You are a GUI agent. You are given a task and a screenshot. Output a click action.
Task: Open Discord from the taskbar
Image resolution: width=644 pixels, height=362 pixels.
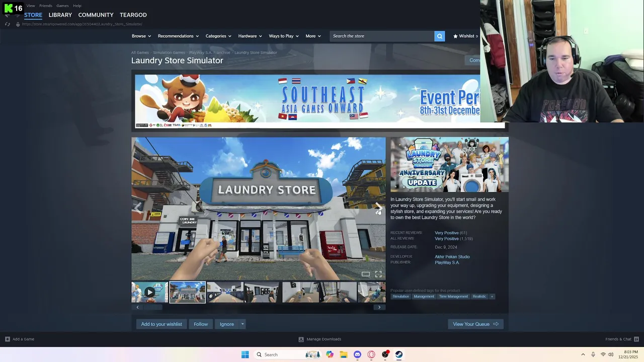(357, 354)
